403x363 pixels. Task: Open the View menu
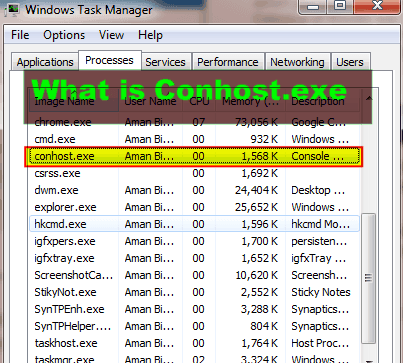point(111,35)
